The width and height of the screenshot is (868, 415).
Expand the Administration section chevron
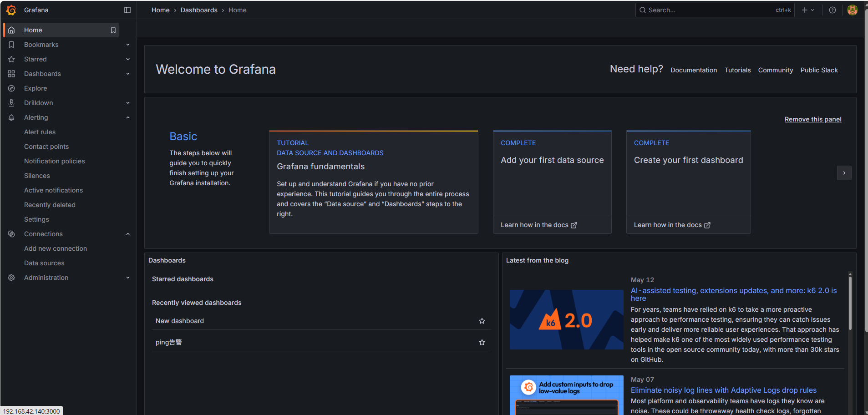click(128, 278)
